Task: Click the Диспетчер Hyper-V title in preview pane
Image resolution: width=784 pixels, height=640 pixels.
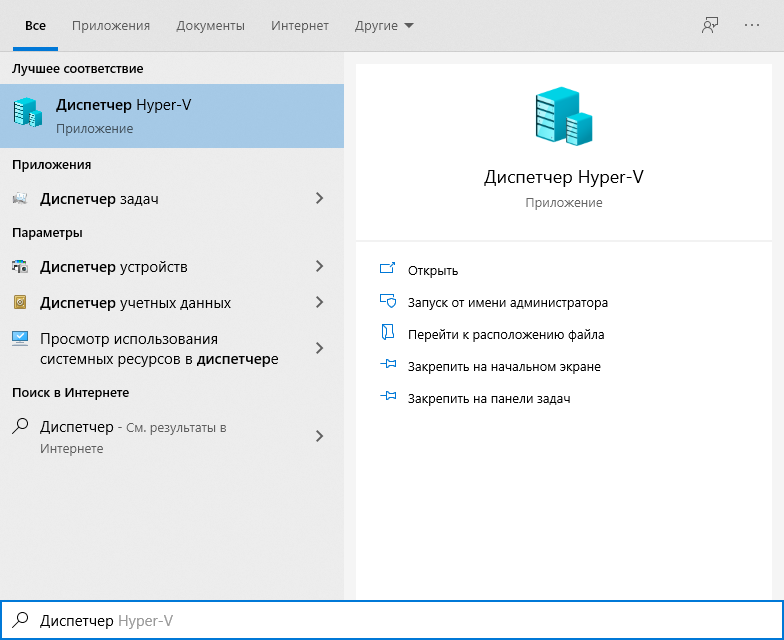Action: click(564, 177)
